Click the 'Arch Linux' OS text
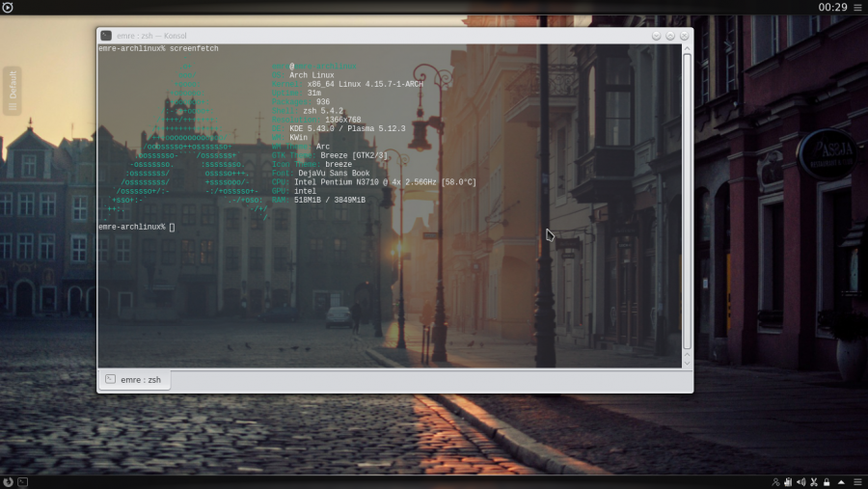The height and width of the screenshot is (489, 868). click(x=312, y=75)
